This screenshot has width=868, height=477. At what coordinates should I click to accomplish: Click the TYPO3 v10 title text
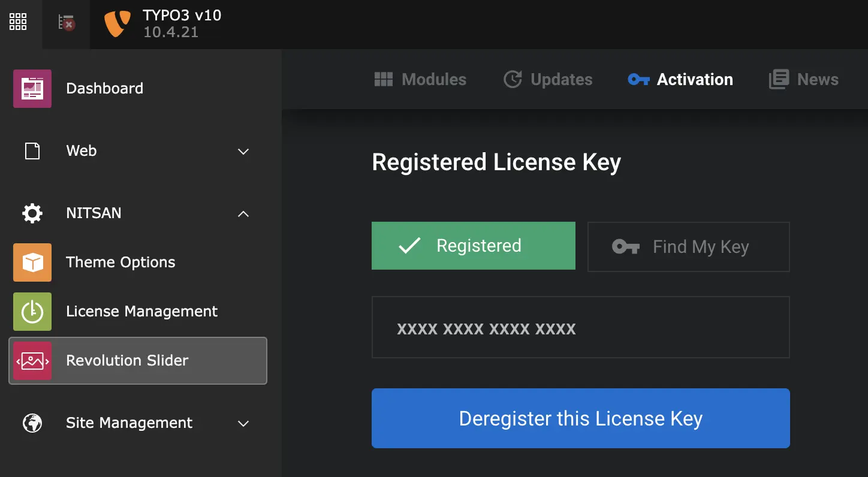pyautogui.click(x=182, y=15)
